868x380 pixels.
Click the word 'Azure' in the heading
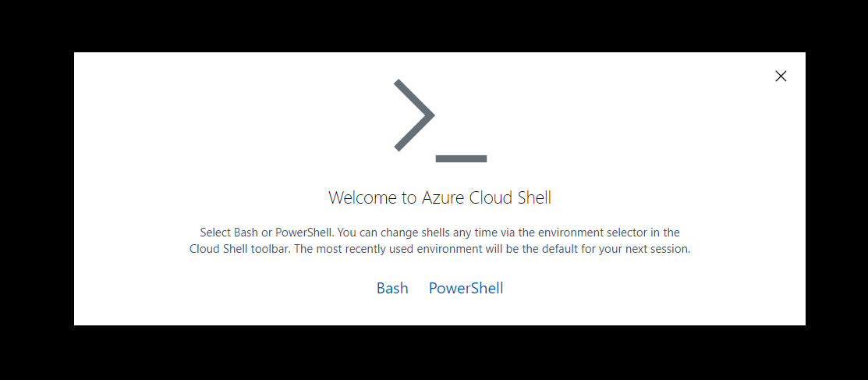[444, 197]
